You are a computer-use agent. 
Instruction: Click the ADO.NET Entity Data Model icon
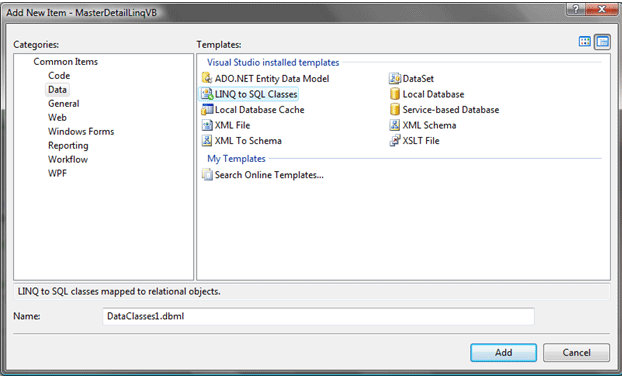point(207,78)
